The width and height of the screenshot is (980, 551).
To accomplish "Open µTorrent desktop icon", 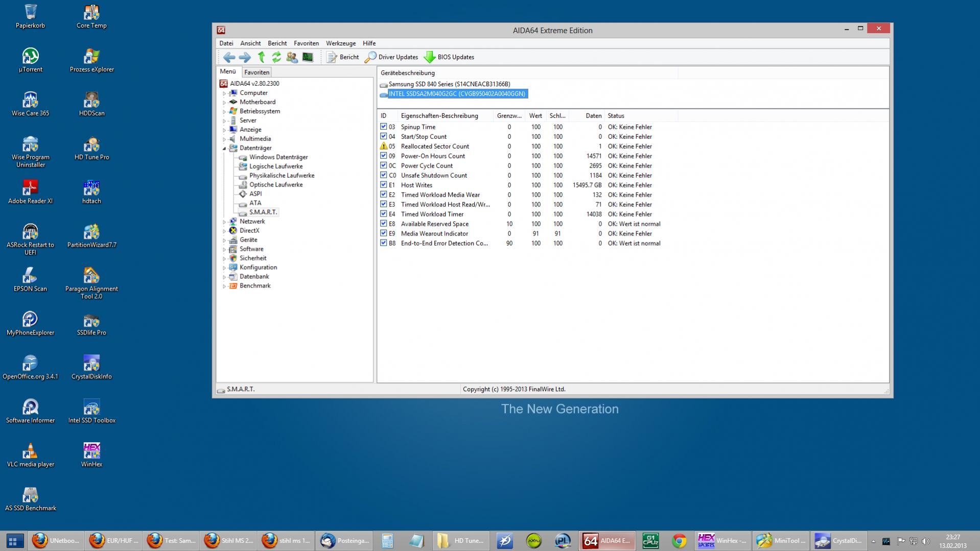I will point(30,60).
